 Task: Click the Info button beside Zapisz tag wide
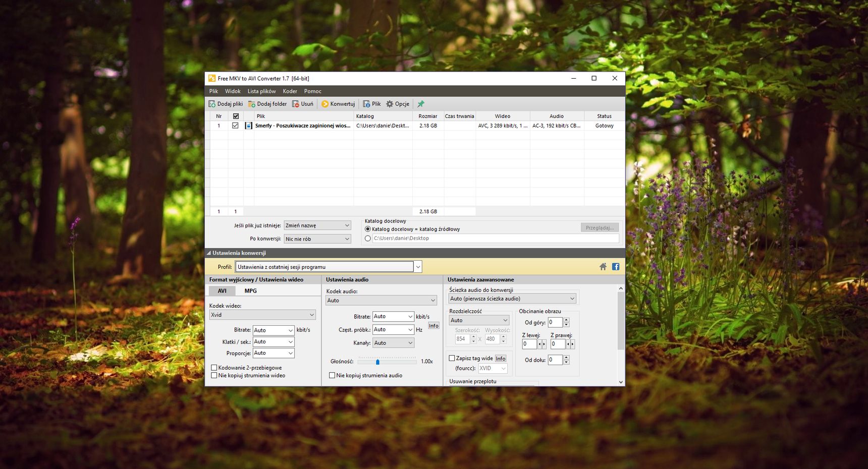[x=501, y=359]
